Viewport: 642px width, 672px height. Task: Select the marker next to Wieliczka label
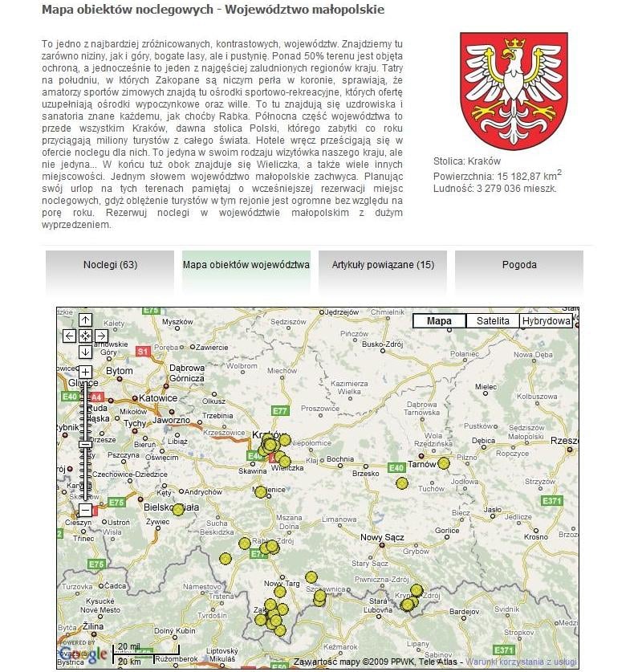point(284,462)
